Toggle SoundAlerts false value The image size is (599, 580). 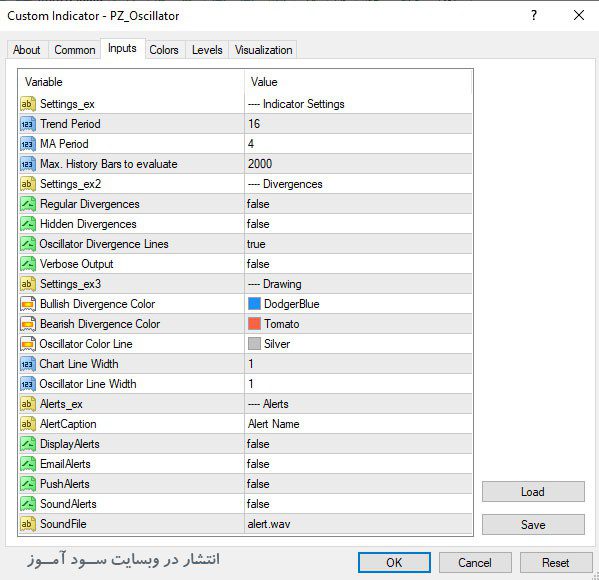[x=358, y=504]
